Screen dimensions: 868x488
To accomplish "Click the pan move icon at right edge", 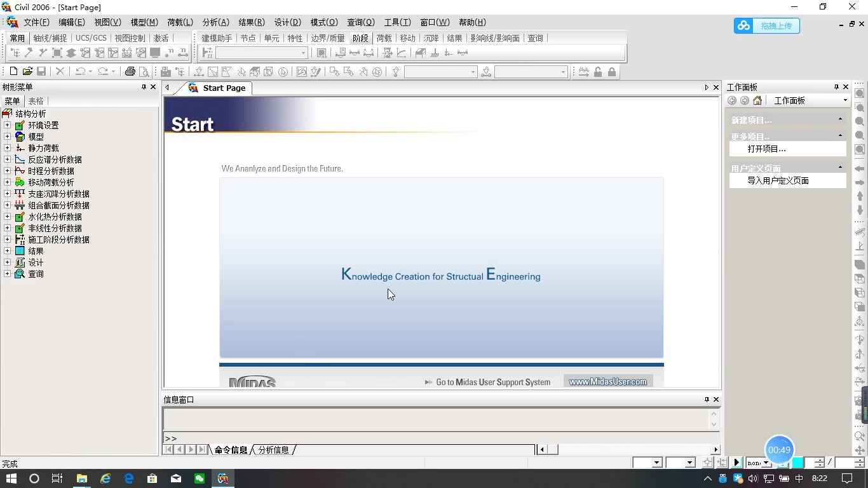I will [x=860, y=451].
